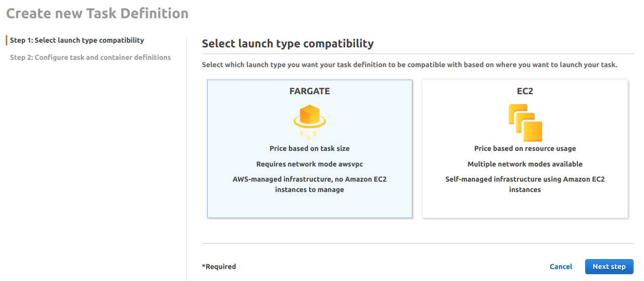Select the EC2 launch type card
644x281 pixels.
pyautogui.click(x=525, y=149)
